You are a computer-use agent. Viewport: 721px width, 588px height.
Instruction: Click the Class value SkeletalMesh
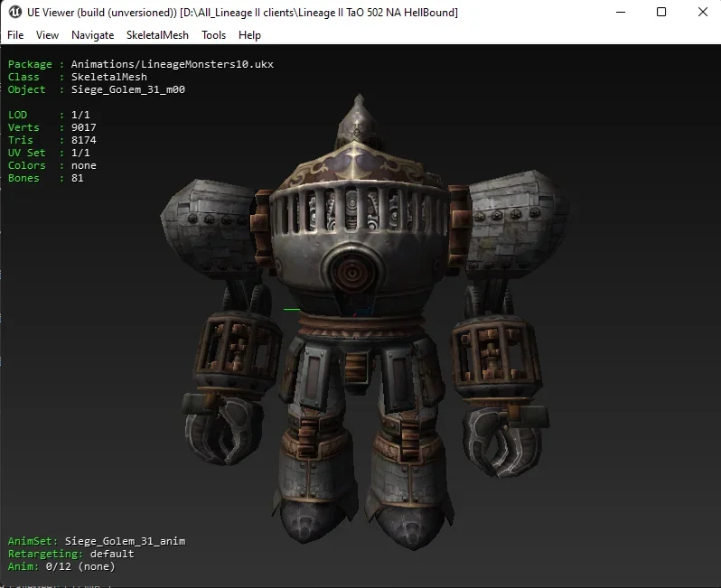coord(109,77)
